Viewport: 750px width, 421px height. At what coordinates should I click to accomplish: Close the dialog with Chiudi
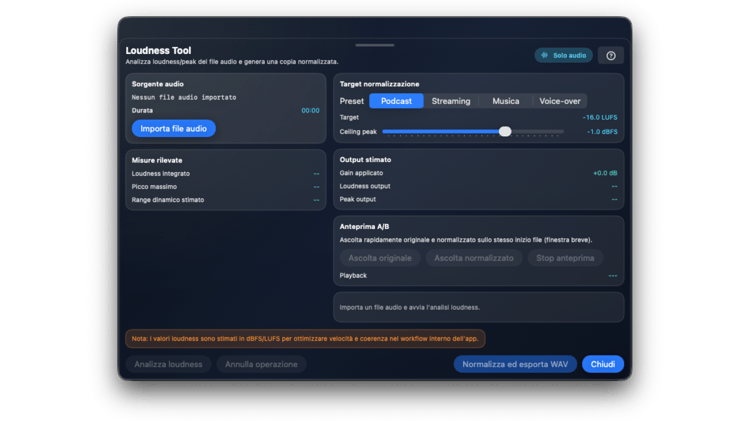603,364
